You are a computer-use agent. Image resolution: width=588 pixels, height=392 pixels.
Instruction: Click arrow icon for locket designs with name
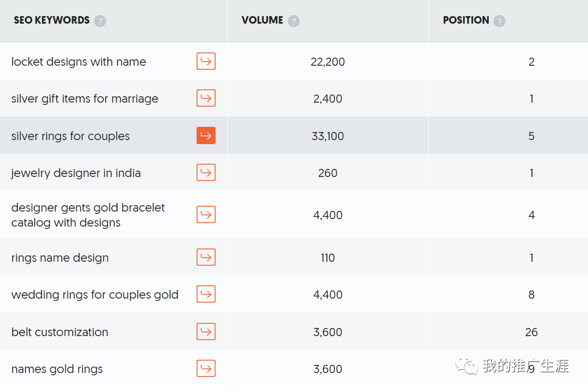(206, 61)
